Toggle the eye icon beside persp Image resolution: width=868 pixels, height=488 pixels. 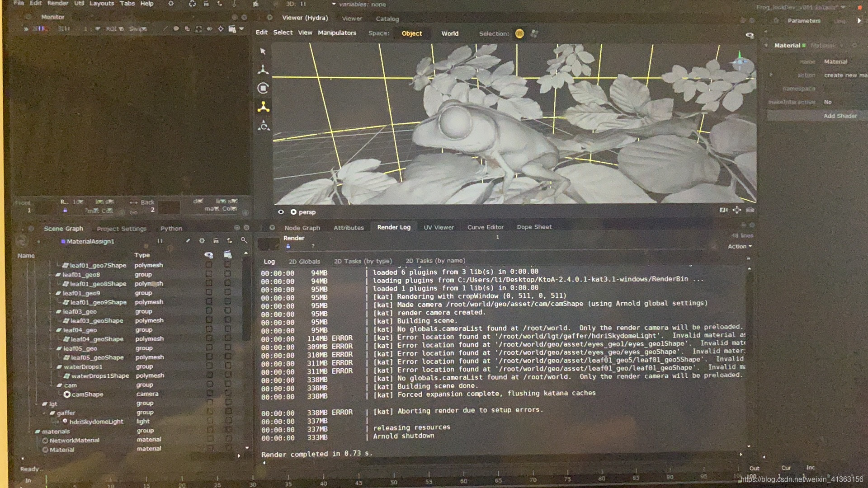[281, 212]
